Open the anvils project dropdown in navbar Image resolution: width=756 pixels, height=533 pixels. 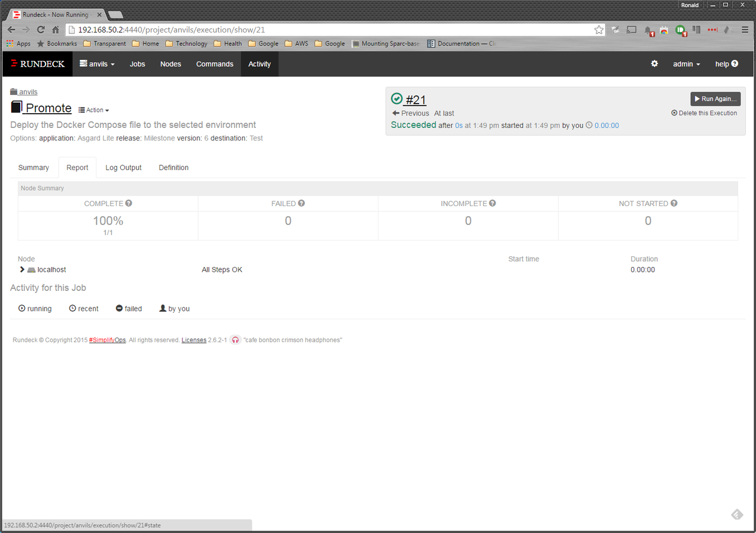(x=97, y=64)
